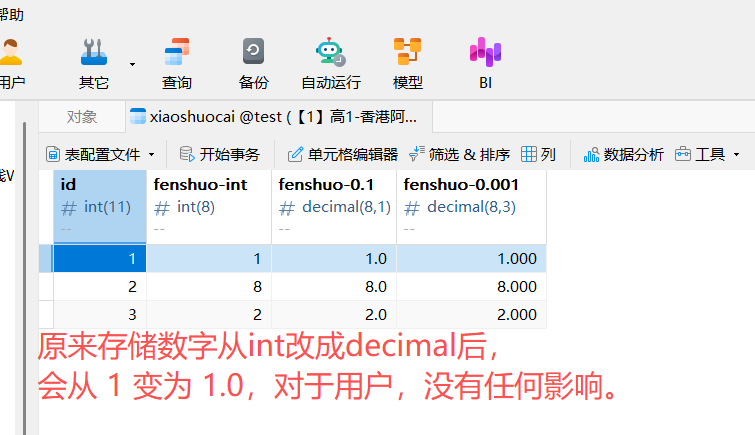Select the fenshuo-0.001 column header
The width and height of the screenshot is (755, 435).
(x=471, y=207)
